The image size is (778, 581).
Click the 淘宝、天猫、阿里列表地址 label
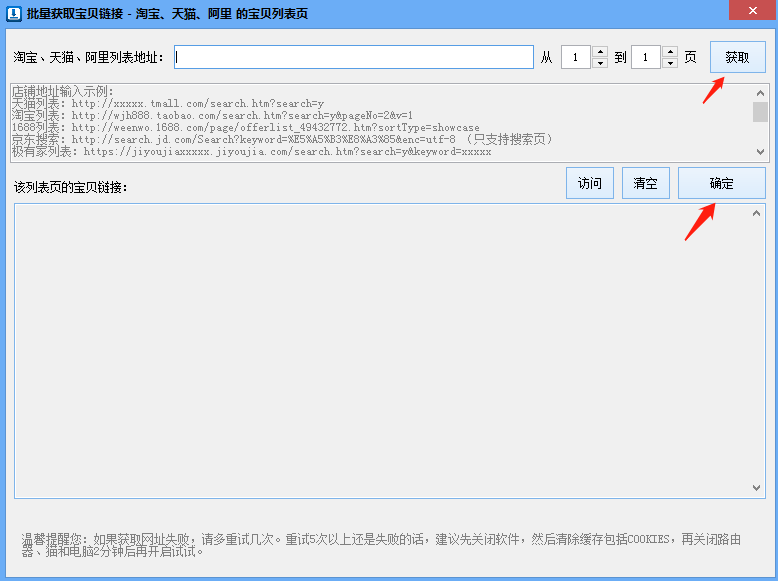88,58
